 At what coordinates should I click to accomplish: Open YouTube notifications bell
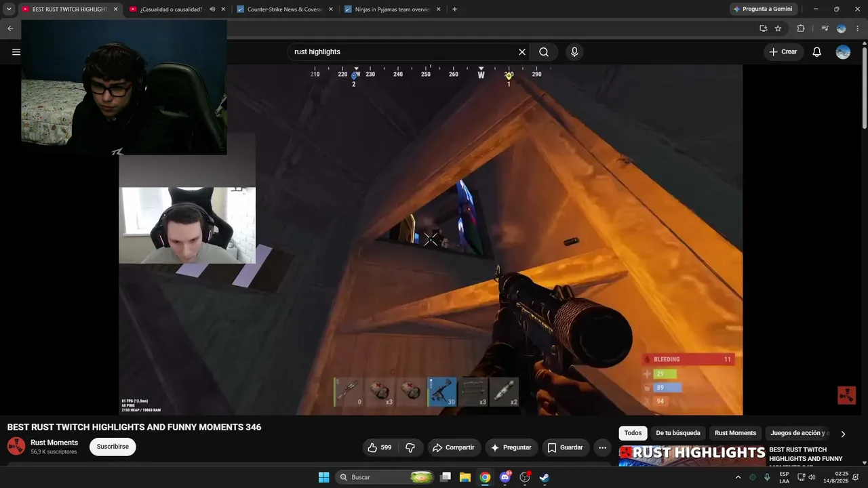[817, 52]
